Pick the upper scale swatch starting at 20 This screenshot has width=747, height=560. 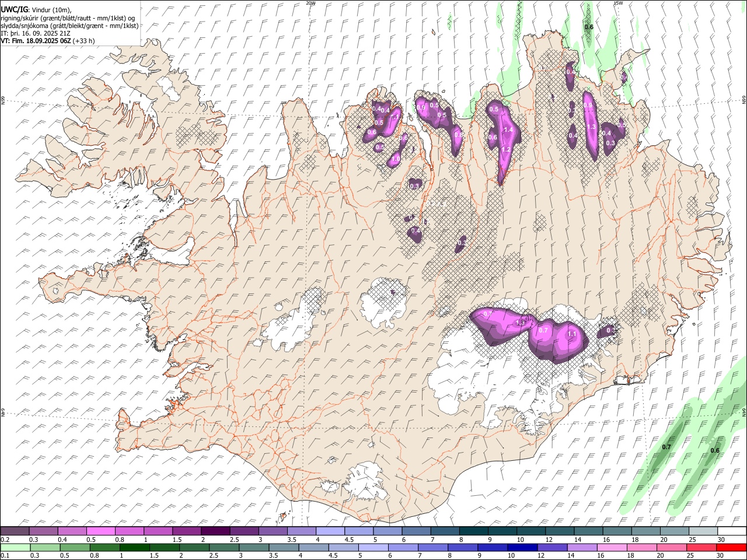tap(673, 531)
